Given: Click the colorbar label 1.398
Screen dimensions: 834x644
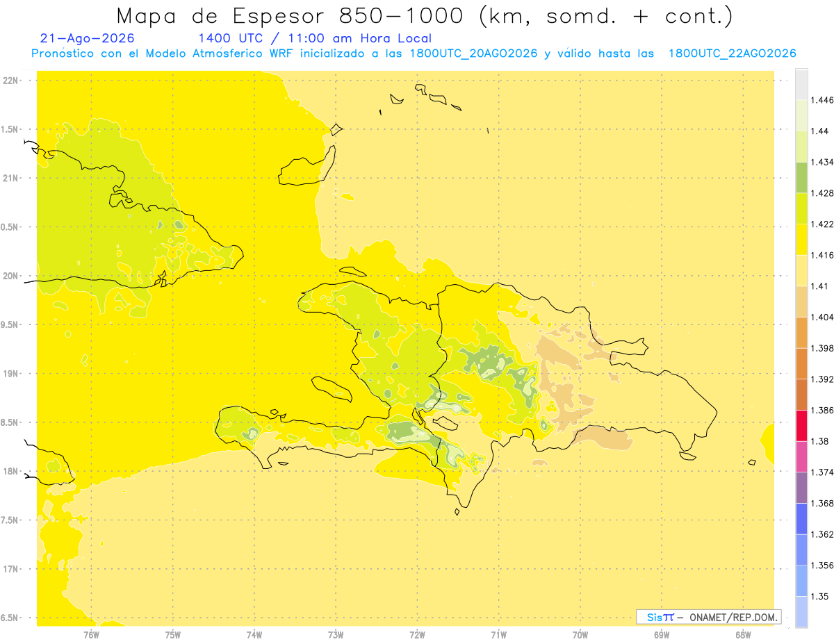Looking at the screenshot, I should tap(824, 348).
